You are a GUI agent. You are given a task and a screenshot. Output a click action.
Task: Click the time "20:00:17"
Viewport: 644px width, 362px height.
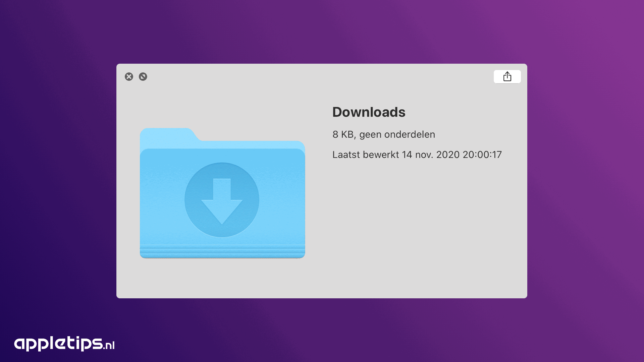click(x=482, y=155)
